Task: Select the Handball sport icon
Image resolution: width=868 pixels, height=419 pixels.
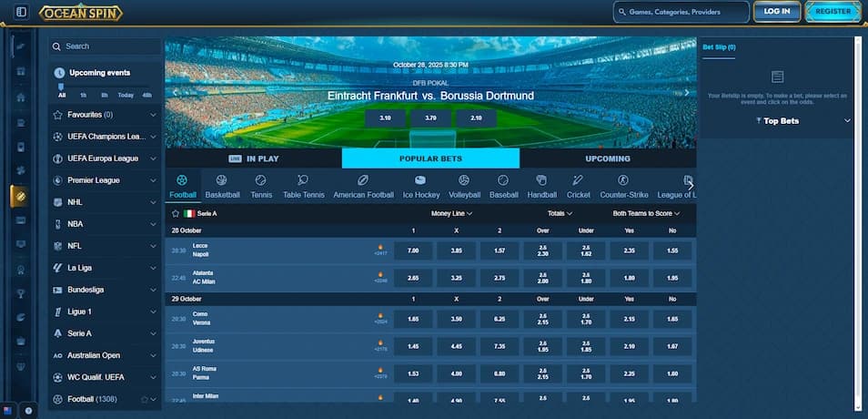Action: click(x=542, y=180)
